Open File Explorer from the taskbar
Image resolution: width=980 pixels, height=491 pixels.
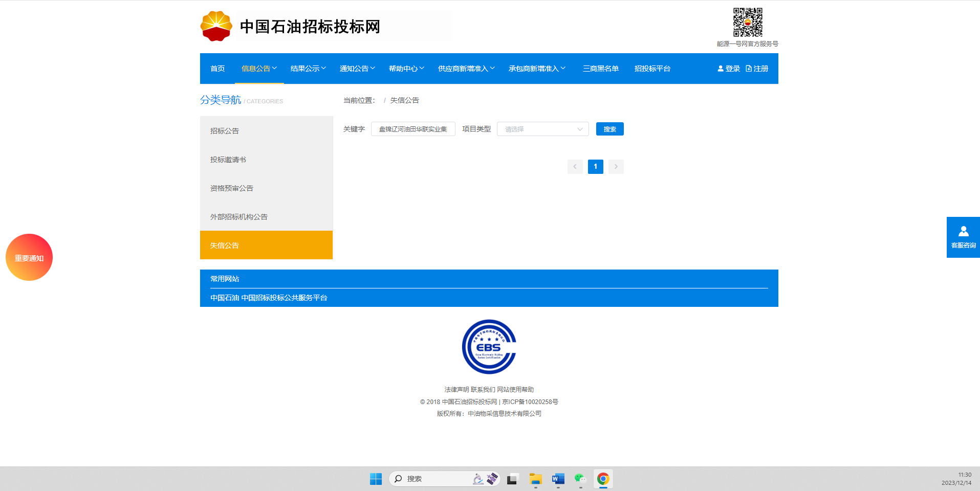(536, 479)
